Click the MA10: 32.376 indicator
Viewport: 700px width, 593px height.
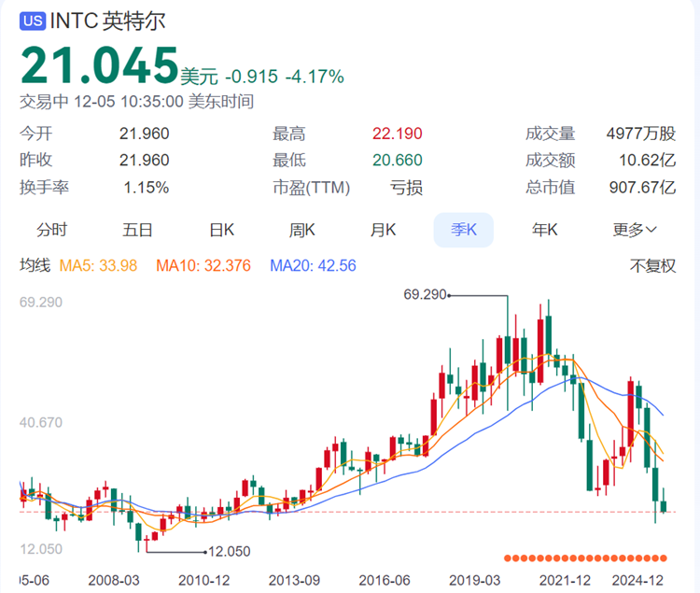(x=203, y=266)
